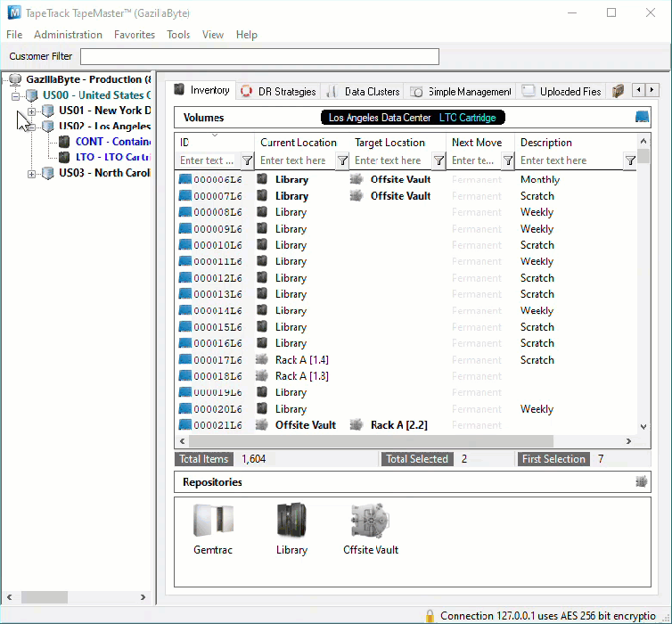Open the Next Move filter icon
This screenshot has width=672, height=624.
tap(508, 160)
